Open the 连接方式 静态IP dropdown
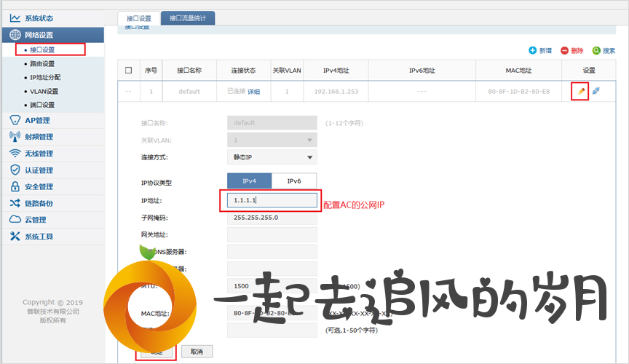This screenshot has height=364, width=629. click(x=272, y=157)
